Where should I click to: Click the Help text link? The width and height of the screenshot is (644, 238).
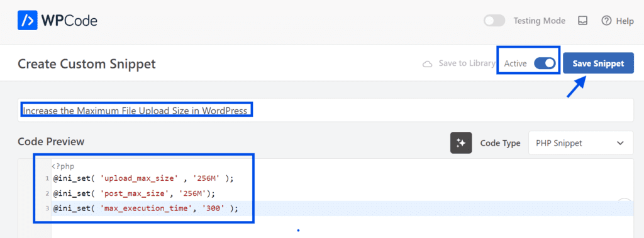click(x=625, y=21)
